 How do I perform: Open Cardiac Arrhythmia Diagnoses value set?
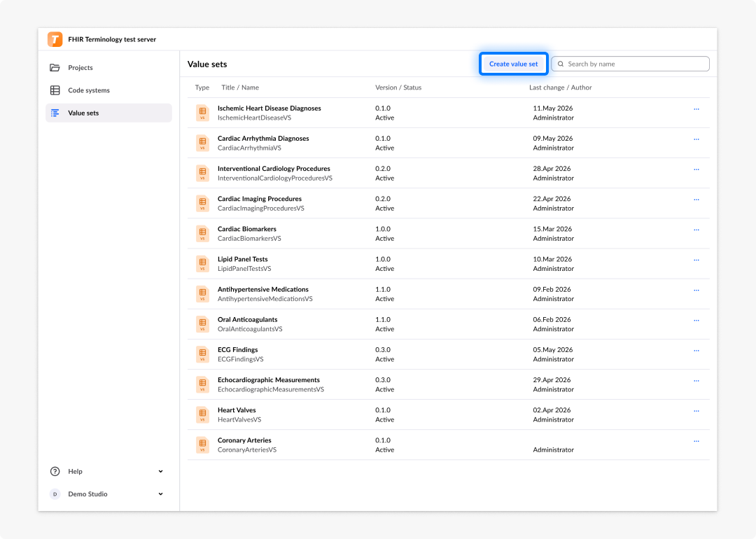(263, 139)
